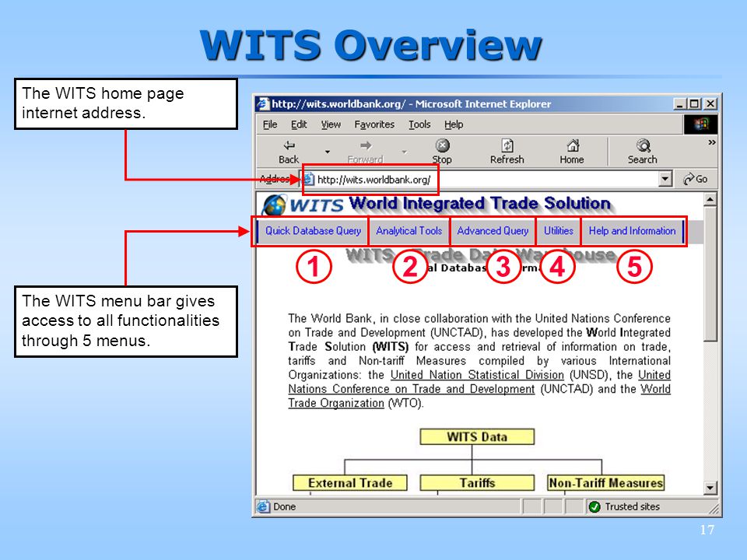Open the Help and Information menu

(632, 231)
